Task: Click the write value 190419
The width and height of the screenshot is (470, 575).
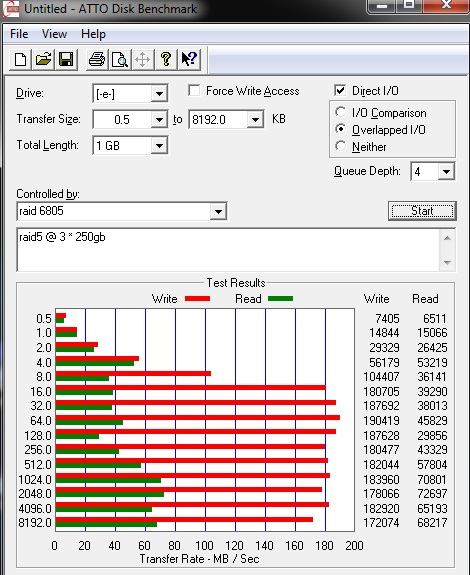Action: [381, 421]
